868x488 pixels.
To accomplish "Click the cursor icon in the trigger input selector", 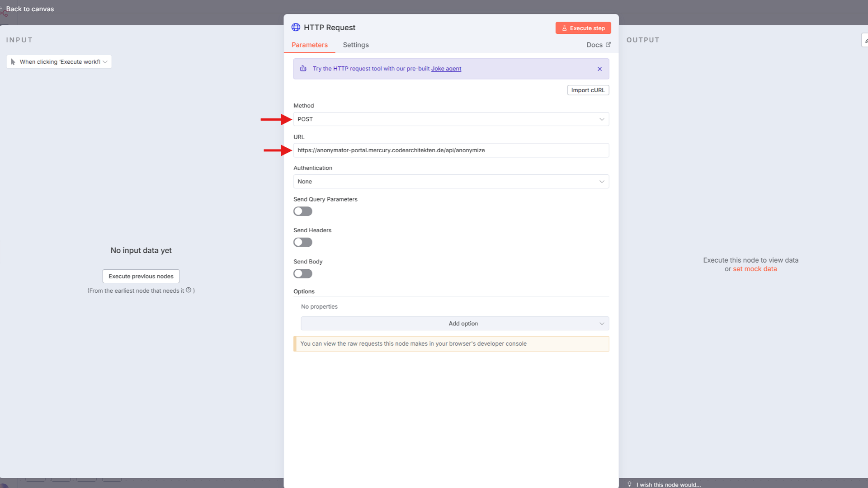I will 13,61.
